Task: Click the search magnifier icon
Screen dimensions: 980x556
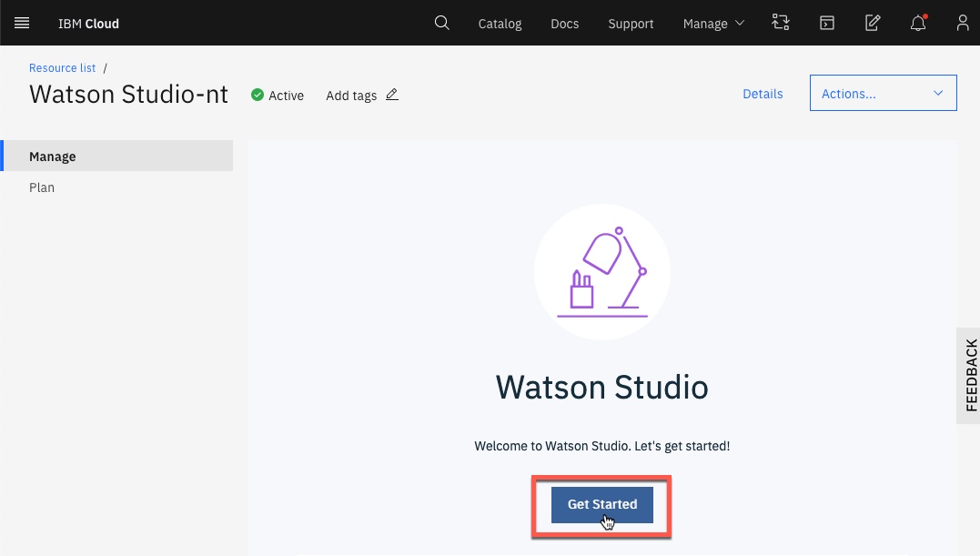Action: 442,23
